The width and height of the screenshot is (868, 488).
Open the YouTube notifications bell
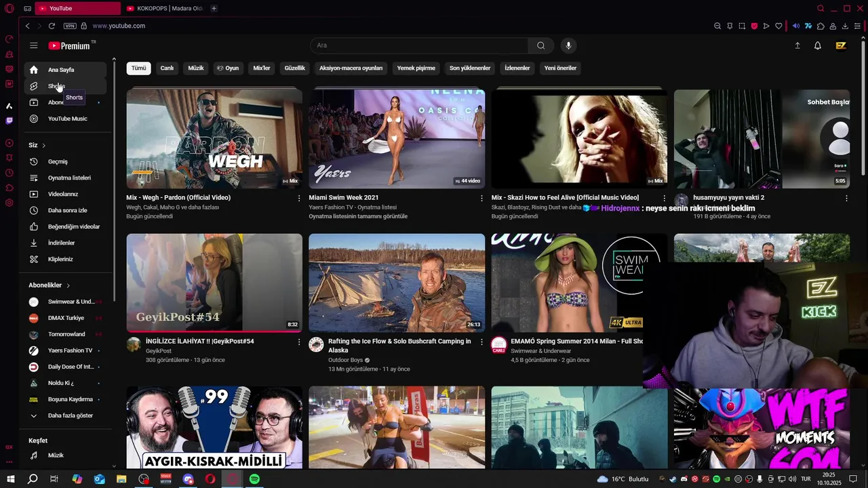point(818,45)
